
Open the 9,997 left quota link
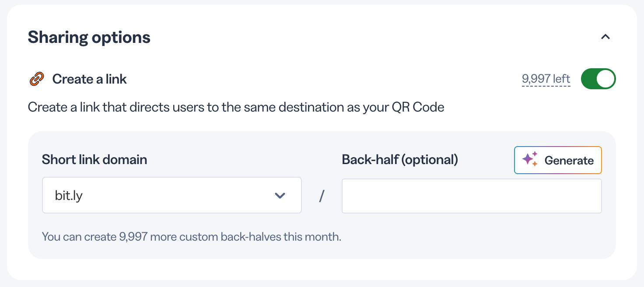(546, 79)
